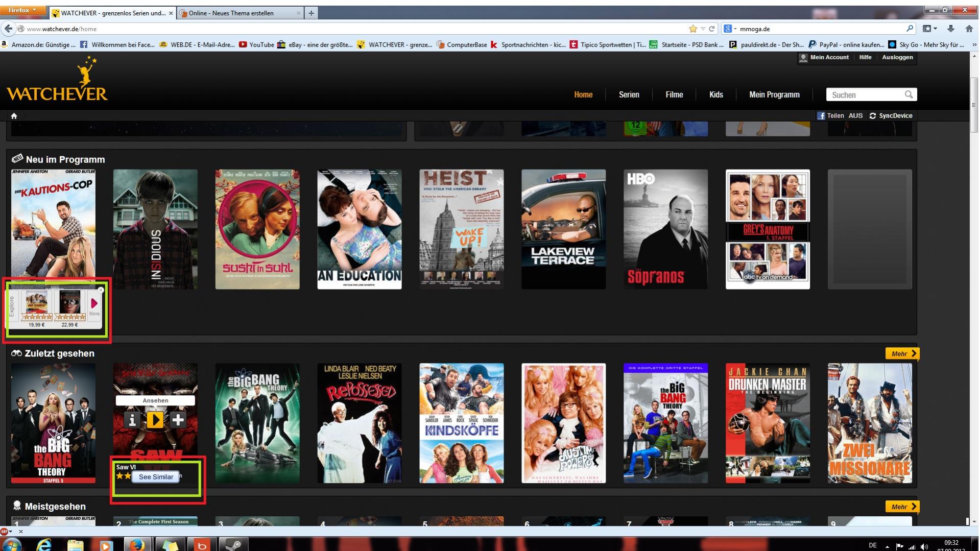Open Big Bang Theory Staffel 5 poster
Screen dimensions: 980x551
click(53, 423)
